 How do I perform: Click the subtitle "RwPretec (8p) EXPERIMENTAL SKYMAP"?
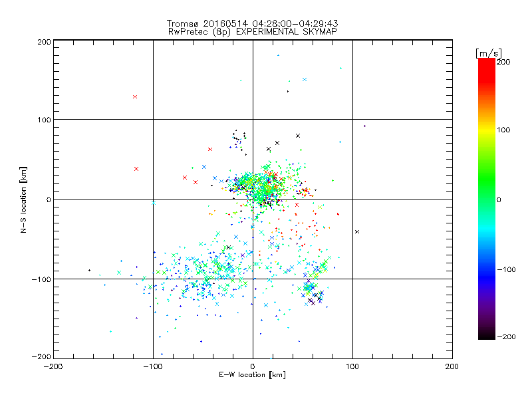(252, 31)
